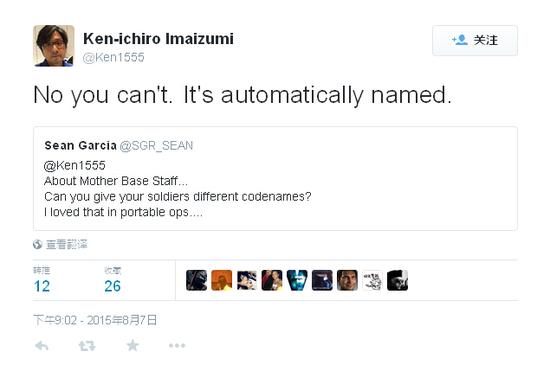Screen dimensions: 550x365
Task: View the 12 retweets count
Action: click(42, 286)
